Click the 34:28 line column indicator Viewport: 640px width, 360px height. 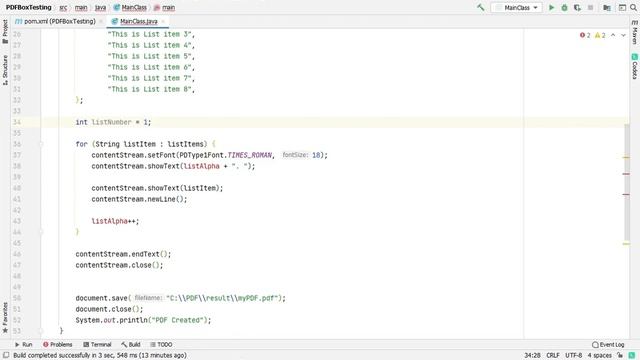(532, 355)
